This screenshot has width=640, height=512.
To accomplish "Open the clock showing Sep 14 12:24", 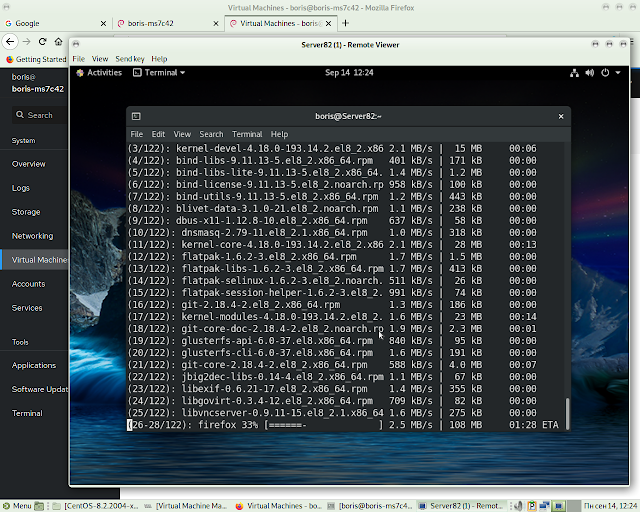I will (349, 73).
